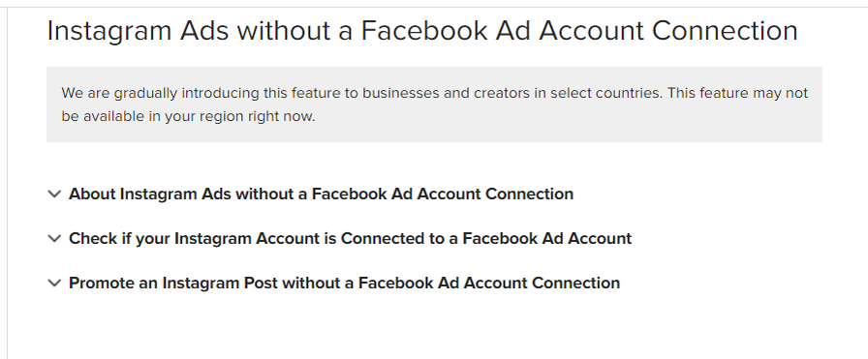Click 'This feature may not' in the notice
Image resolution: width=868 pixels, height=359 pixels.
pos(737,93)
